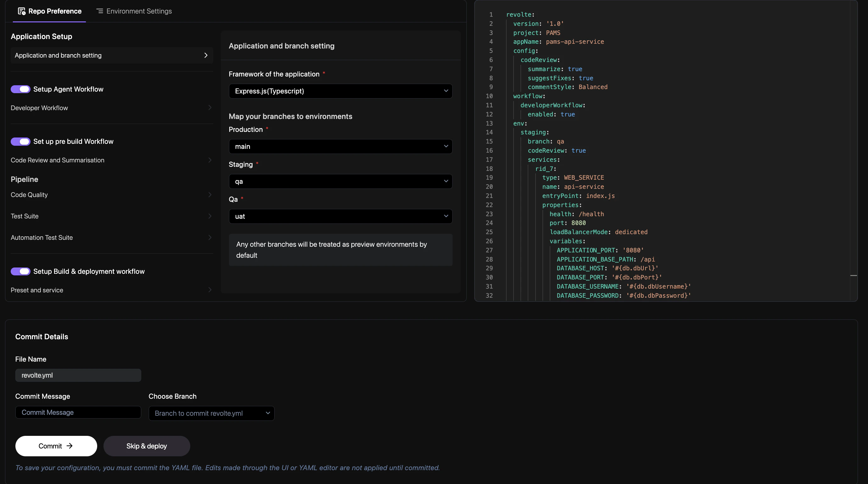
Task: Click YAML line 12 'enabled: true'
Action: (551, 114)
